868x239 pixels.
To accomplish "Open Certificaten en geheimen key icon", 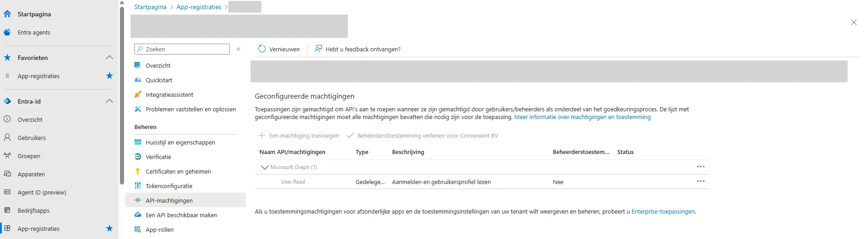I will (x=138, y=171).
